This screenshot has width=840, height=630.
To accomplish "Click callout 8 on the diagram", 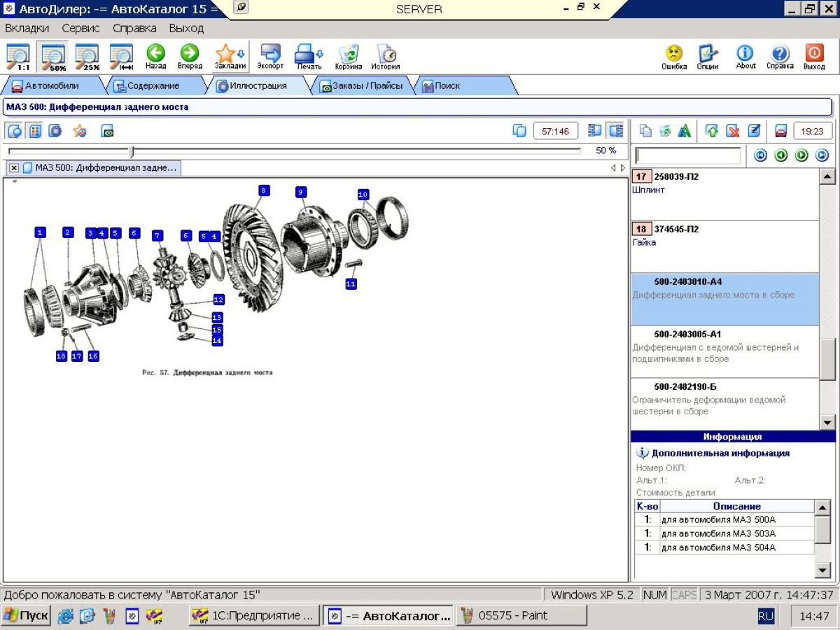I will coord(263,190).
